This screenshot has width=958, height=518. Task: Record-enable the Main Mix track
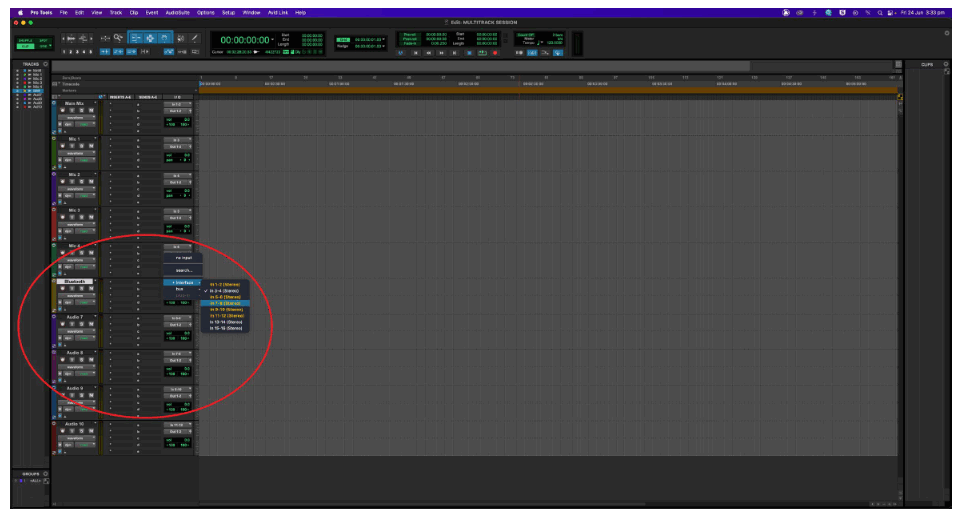tap(62, 111)
